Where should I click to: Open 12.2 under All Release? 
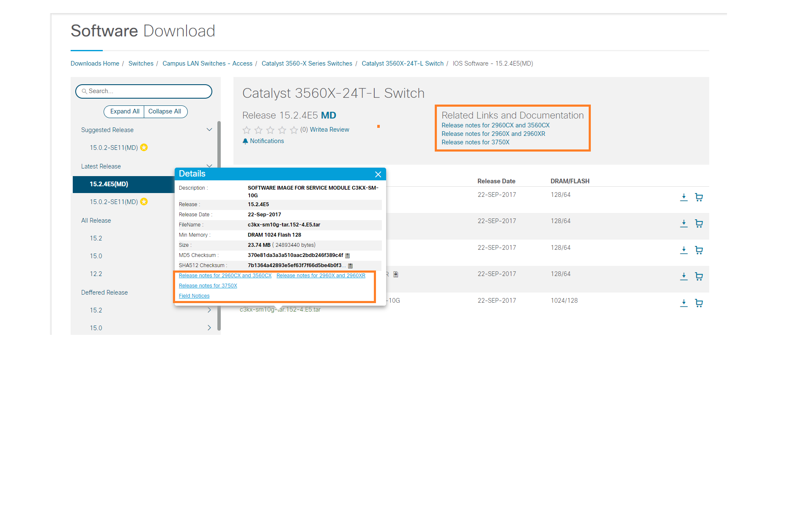(96, 274)
